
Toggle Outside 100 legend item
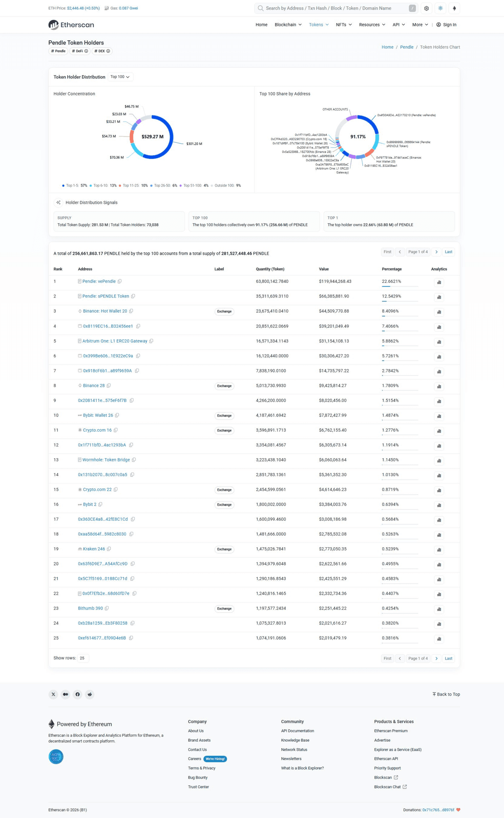tap(226, 185)
